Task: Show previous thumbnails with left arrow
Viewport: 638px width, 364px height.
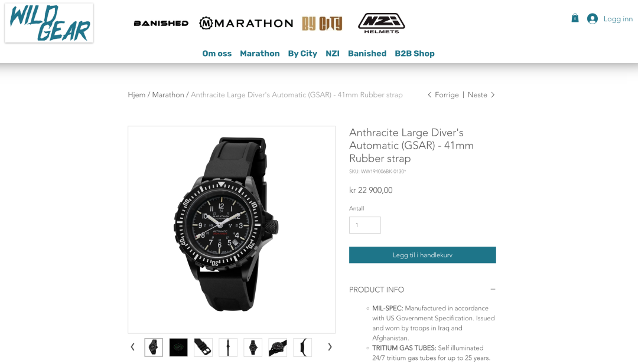Action: click(x=133, y=347)
